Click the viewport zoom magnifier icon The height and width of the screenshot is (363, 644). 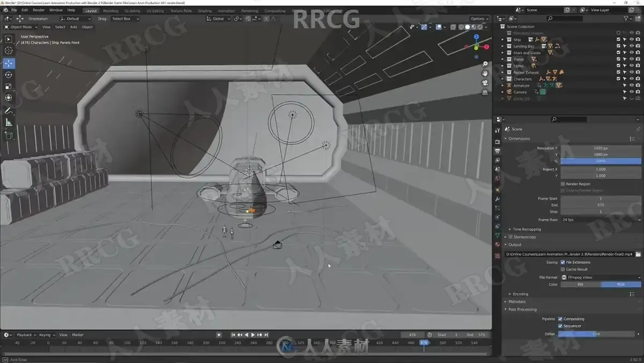pos(485,64)
